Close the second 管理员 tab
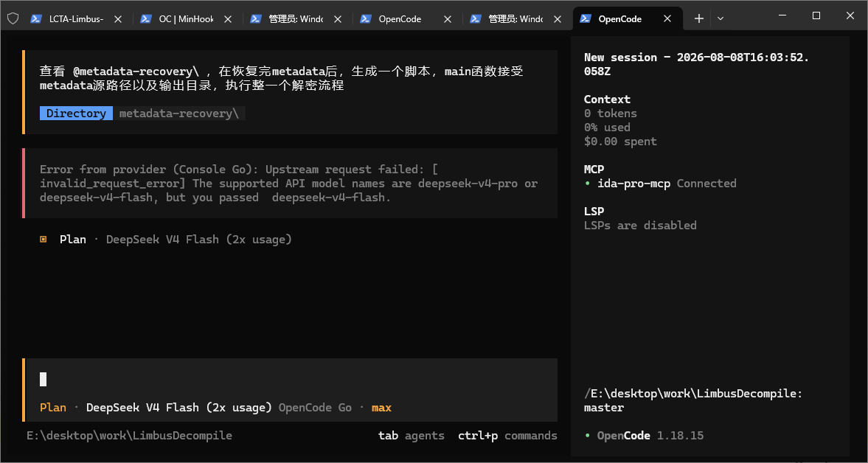The width and height of the screenshot is (868, 463). [558, 19]
